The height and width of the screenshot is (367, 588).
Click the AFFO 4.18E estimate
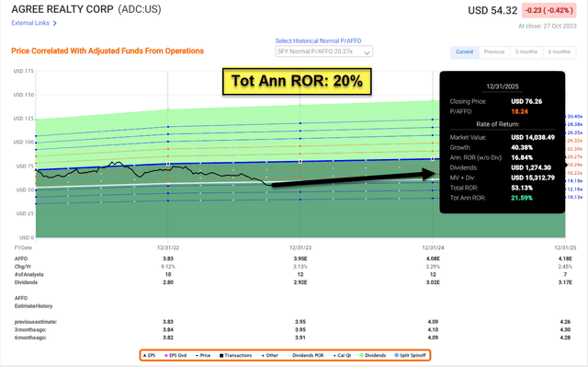coord(565,258)
